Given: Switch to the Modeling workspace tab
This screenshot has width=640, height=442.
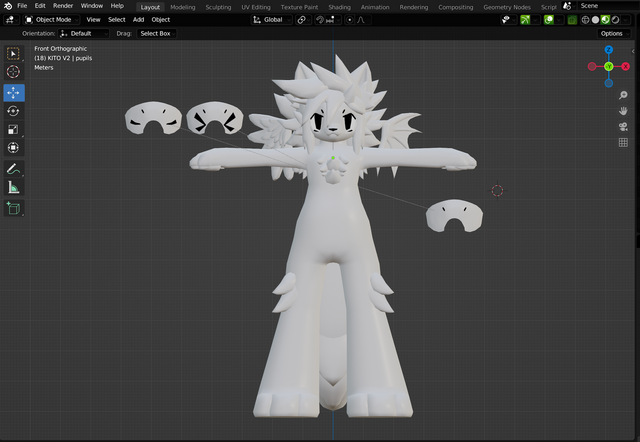Looking at the screenshot, I should (x=183, y=7).
